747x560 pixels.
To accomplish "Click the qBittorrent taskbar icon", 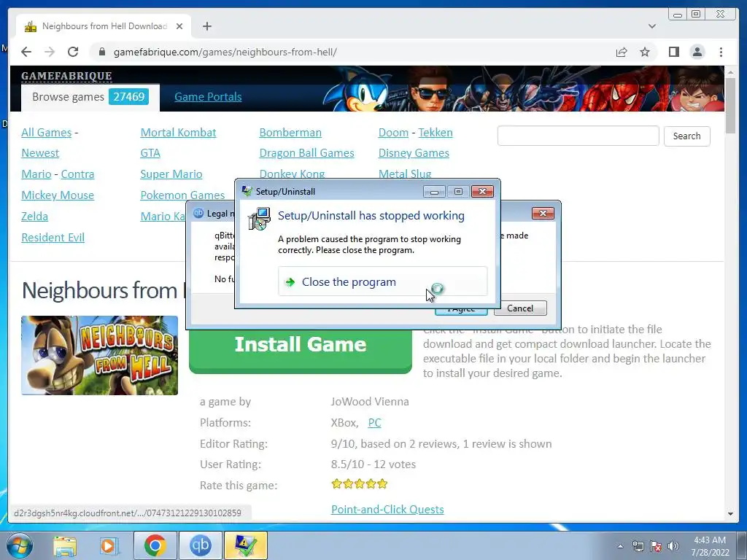I will point(200,545).
